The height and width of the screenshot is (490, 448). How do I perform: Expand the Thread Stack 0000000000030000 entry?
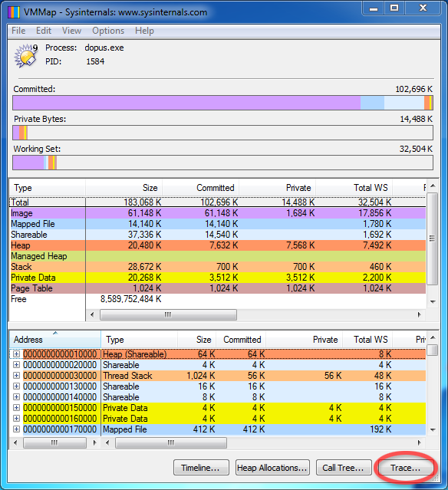pos(16,376)
